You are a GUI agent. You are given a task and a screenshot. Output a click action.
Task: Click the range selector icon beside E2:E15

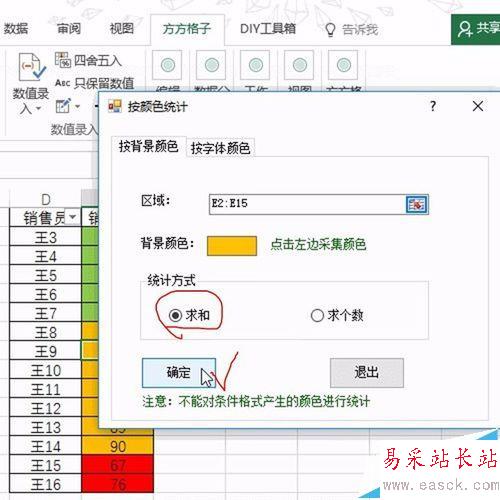417,204
